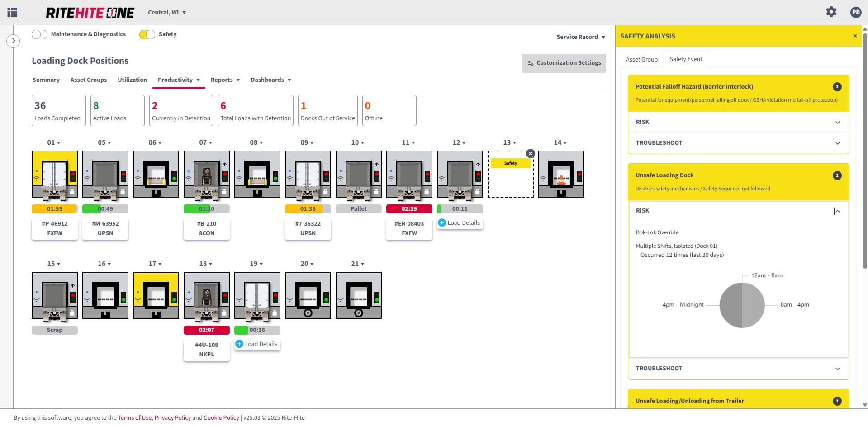Open the Privacy Policy link
Screen dimensions: 868x426
point(172,418)
